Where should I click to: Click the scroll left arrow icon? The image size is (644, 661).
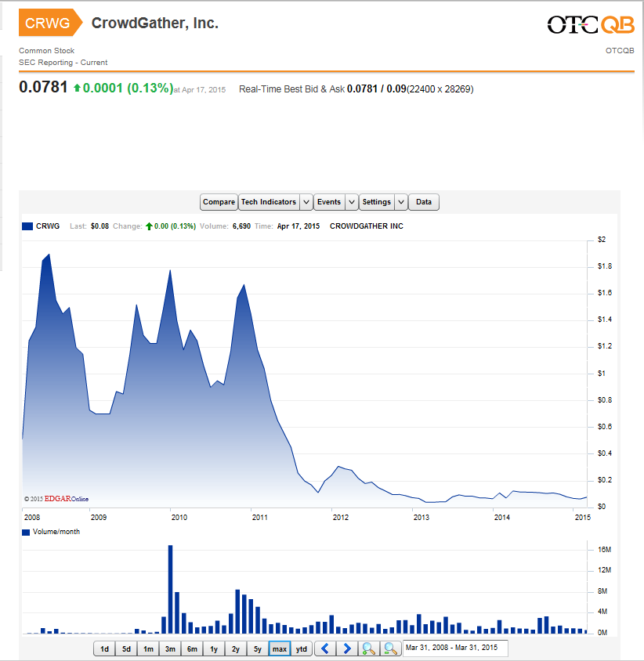click(x=326, y=648)
